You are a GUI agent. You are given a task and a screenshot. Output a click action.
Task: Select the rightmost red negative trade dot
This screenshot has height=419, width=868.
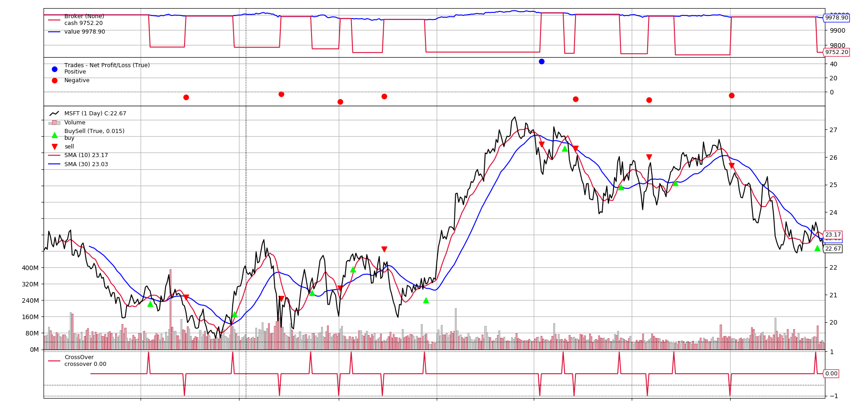point(731,95)
